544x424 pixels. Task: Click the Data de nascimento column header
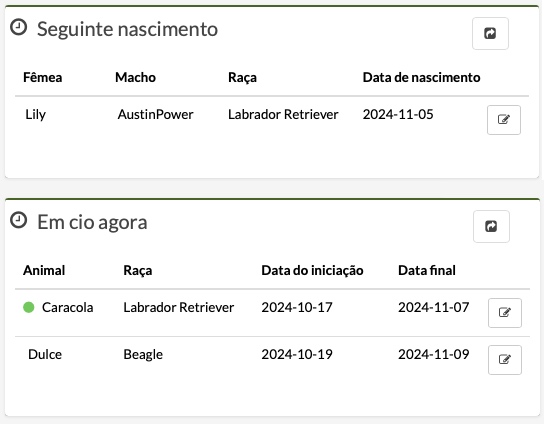(x=422, y=77)
